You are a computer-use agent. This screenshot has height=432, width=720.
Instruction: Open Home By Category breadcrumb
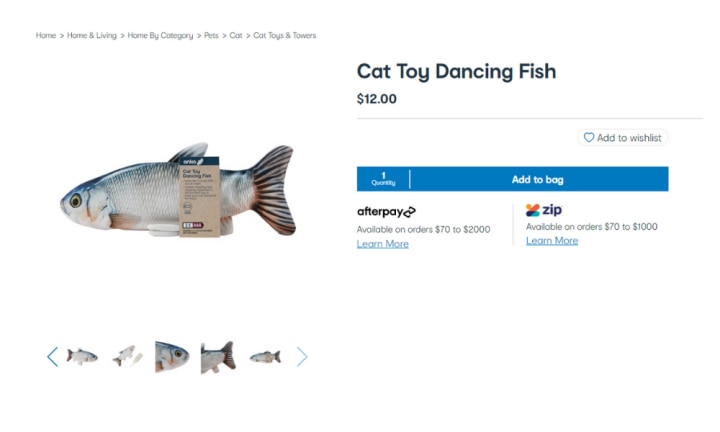160,35
